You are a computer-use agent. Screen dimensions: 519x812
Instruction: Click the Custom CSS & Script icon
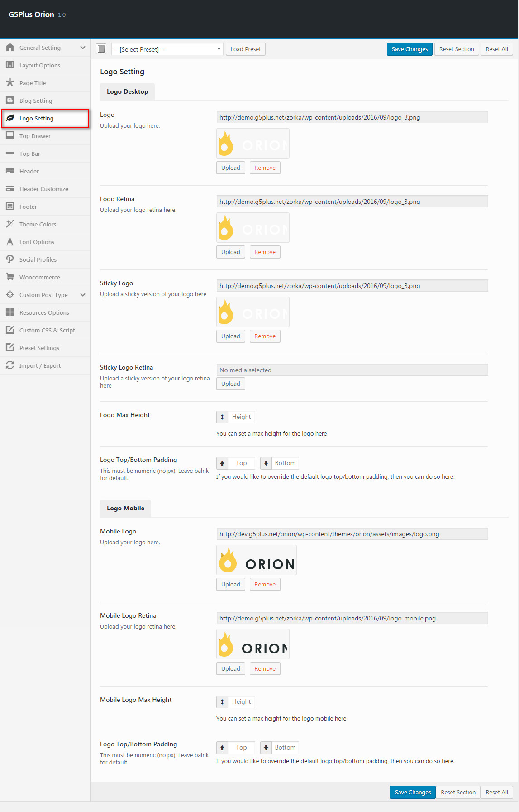10,330
